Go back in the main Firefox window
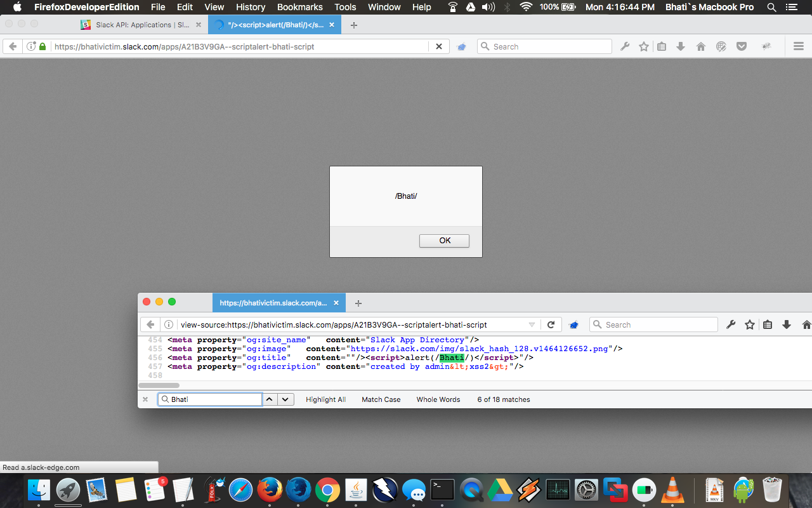 [x=13, y=46]
